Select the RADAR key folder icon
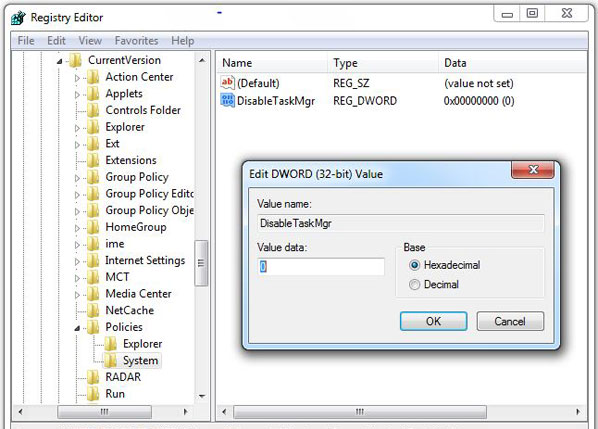The width and height of the screenshot is (598, 429). coord(93,377)
